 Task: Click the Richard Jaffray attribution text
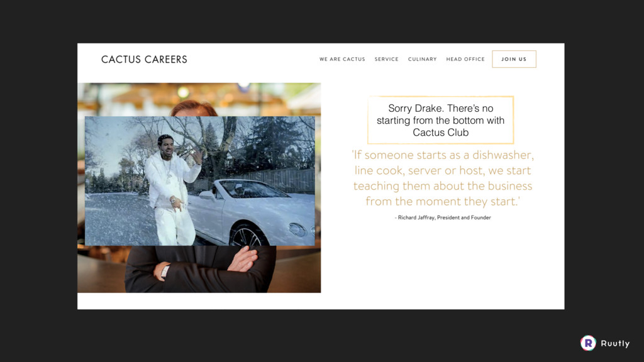pos(443,217)
